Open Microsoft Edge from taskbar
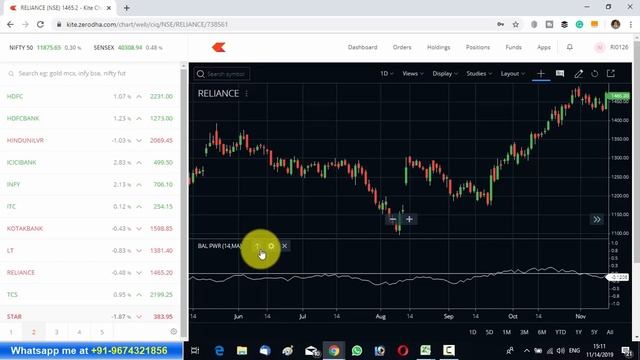The image size is (640, 360). coord(219,350)
